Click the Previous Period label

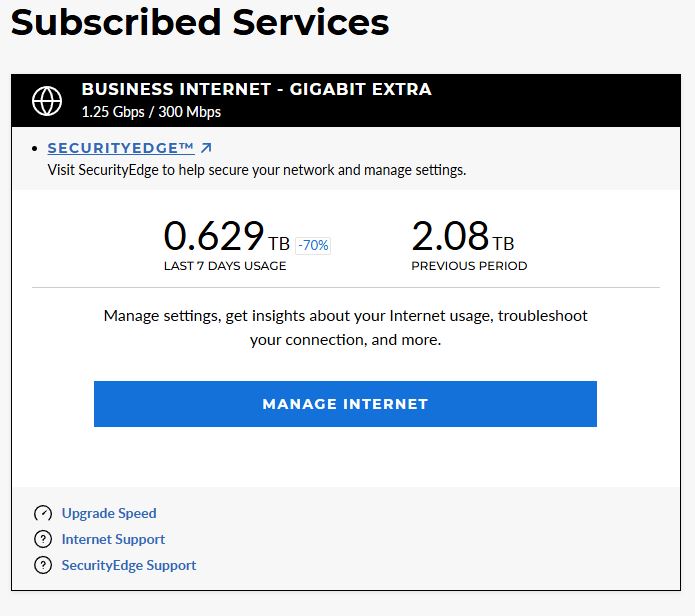point(469,266)
